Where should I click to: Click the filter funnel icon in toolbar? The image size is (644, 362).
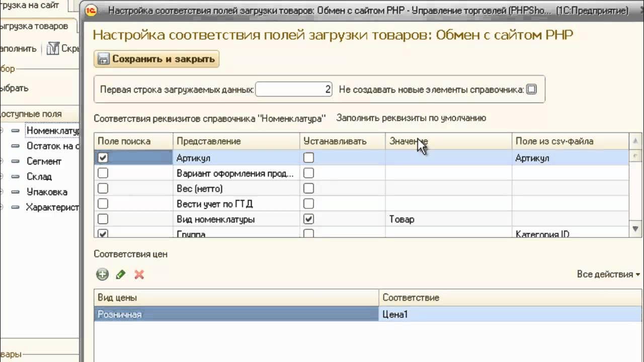(52, 49)
